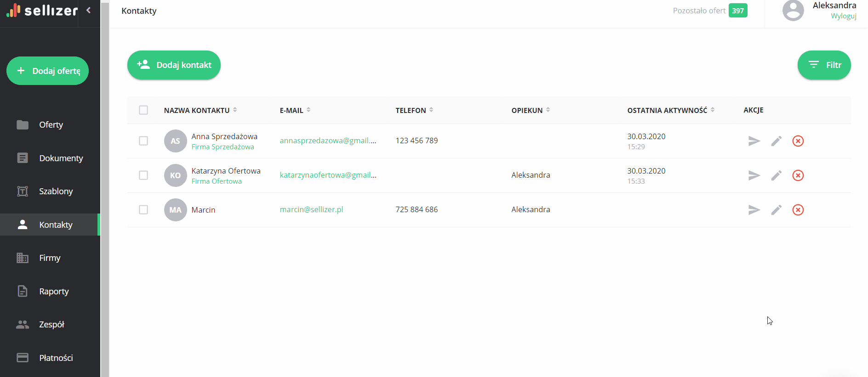Open Oferty in the sidebar

[51, 125]
